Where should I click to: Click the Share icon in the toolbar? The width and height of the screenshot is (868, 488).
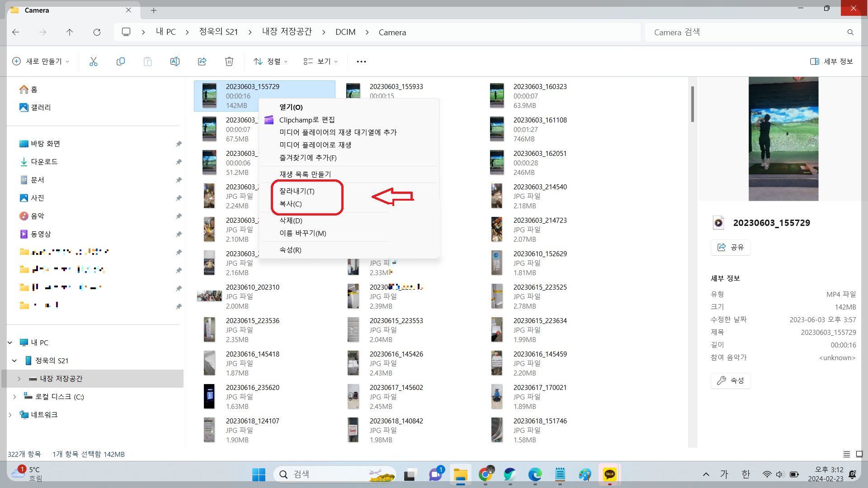click(x=202, y=61)
